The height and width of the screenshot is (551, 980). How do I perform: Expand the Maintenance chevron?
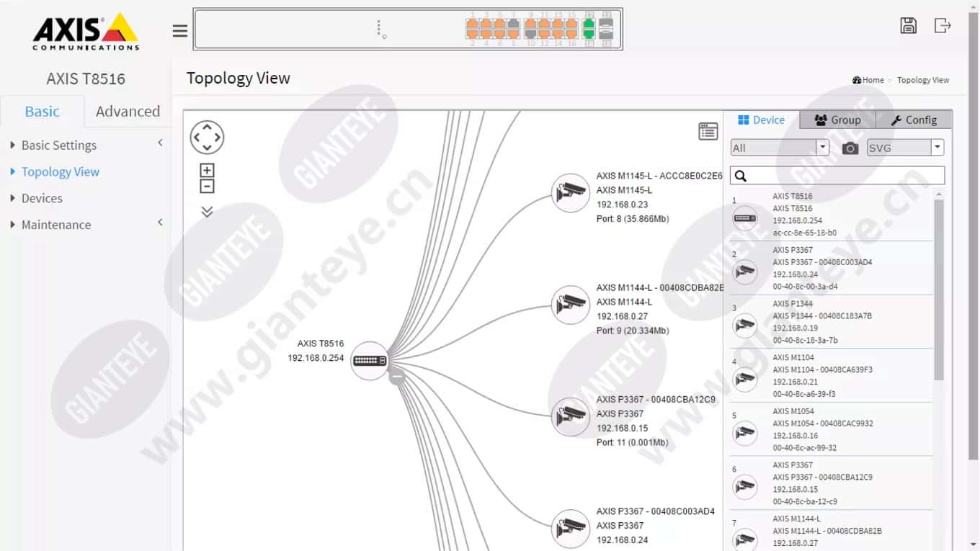click(x=160, y=223)
